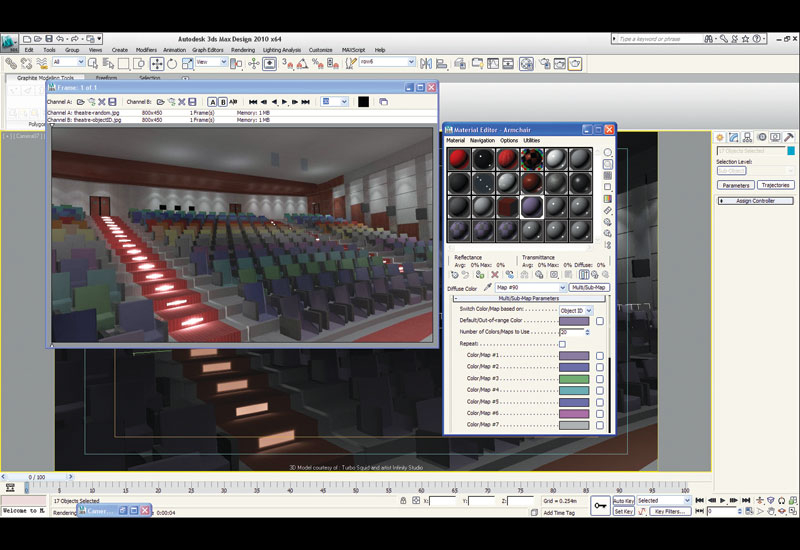Click the Bind to Space Warp icon
Image resolution: width=800 pixels, height=550 pixels.
[42, 63]
